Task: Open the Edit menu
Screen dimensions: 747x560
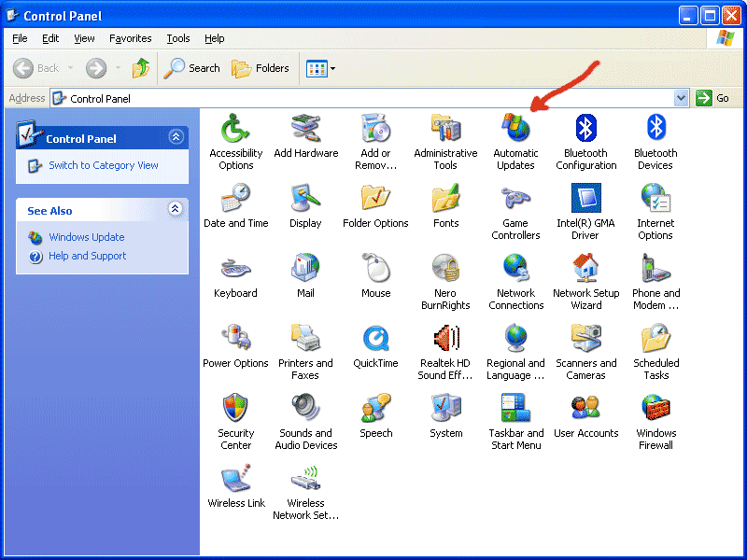Action: tap(50, 38)
